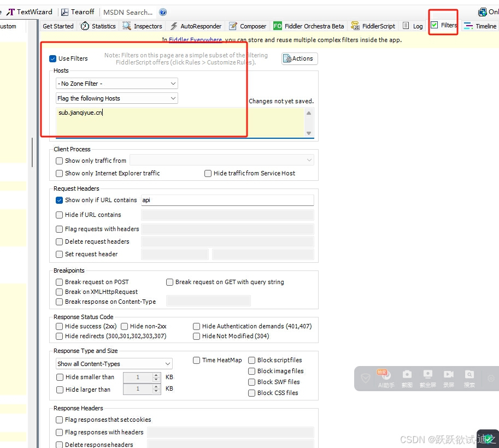Check Block image files

tap(252, 372)
